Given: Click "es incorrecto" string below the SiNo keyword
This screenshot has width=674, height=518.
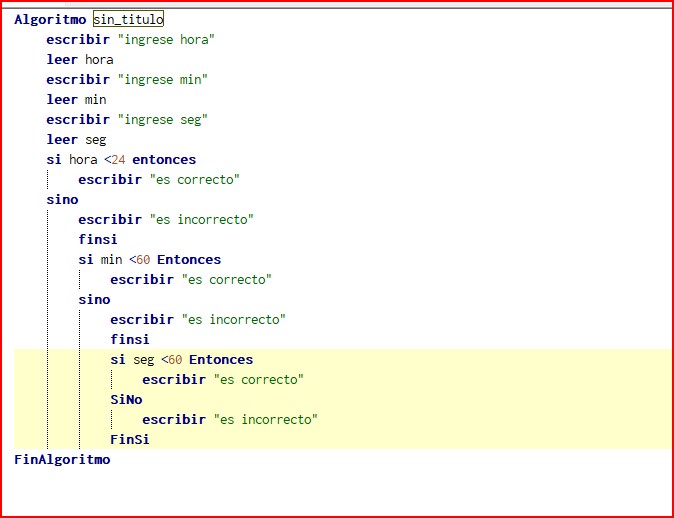Looking at the screenshot, I should [x=265, y=419].
